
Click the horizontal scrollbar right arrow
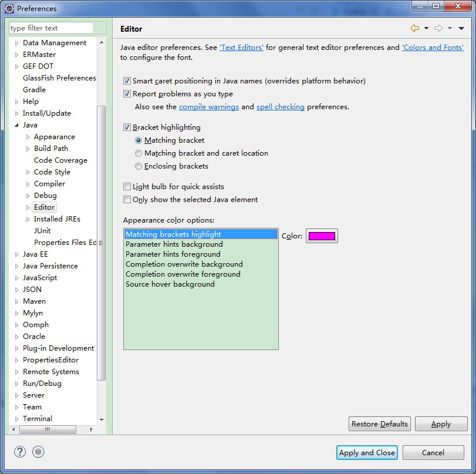(x=91, y=429)
